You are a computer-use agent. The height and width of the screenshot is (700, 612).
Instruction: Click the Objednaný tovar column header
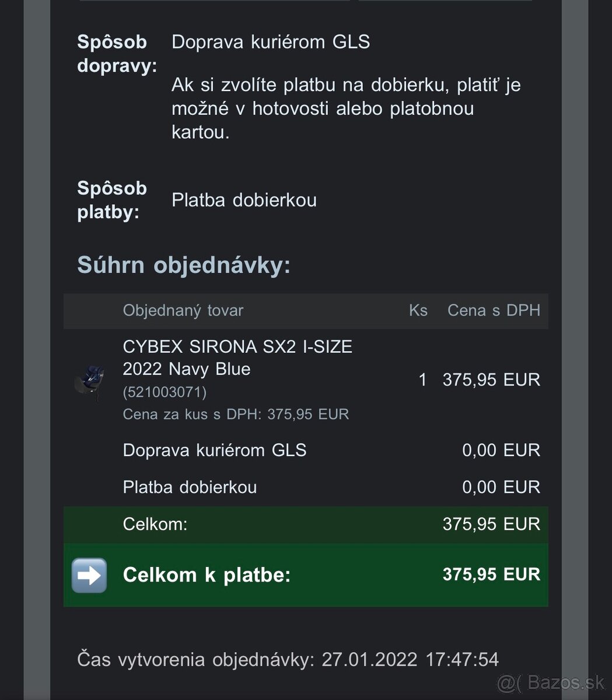(x=183, y=310)
